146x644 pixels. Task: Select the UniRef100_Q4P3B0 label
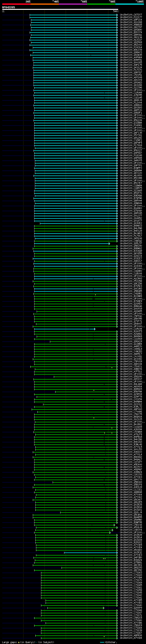click(x=131, y=557)
